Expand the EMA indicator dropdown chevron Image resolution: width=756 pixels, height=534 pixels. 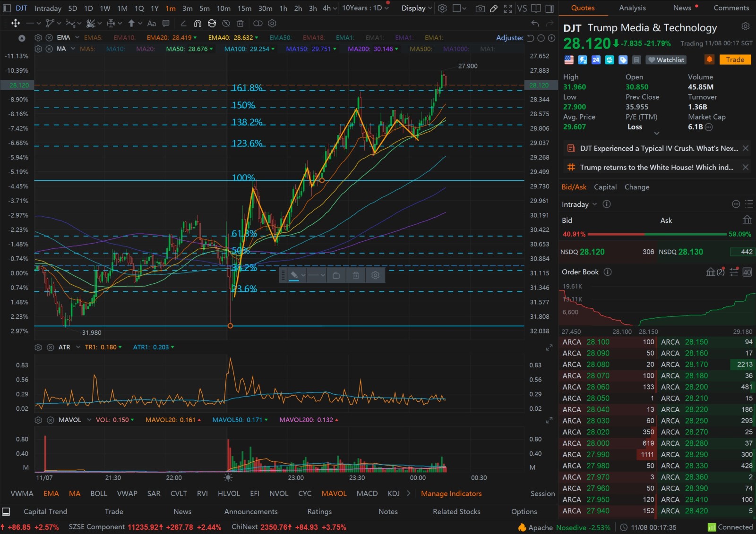click(x=77, y=38)
